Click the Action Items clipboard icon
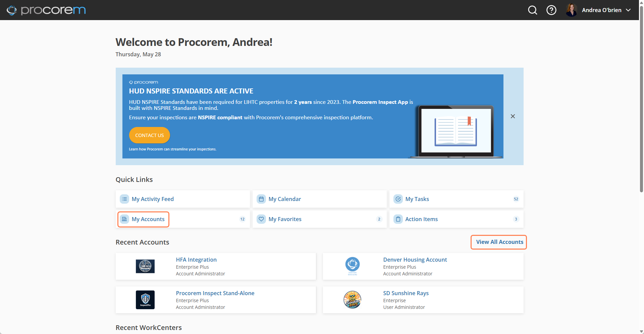Image resolution: width=644 pixels, height=334 pixels. pyautogui.click(x=398, y=219)
